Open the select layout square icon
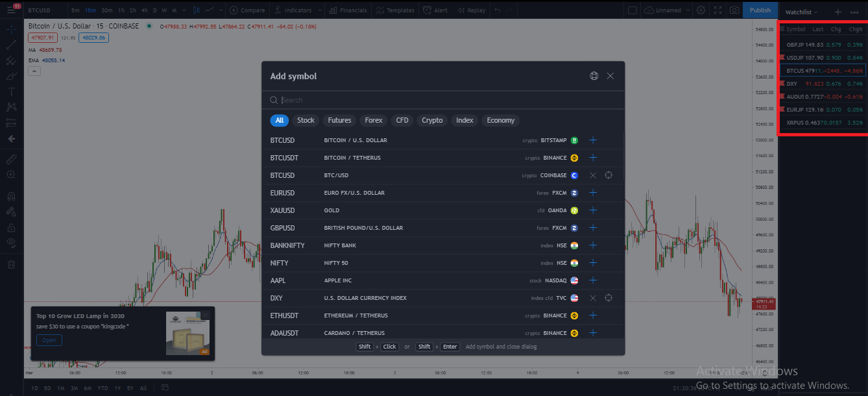The height and width of the screenshot is (396, 868). (631, 10)
